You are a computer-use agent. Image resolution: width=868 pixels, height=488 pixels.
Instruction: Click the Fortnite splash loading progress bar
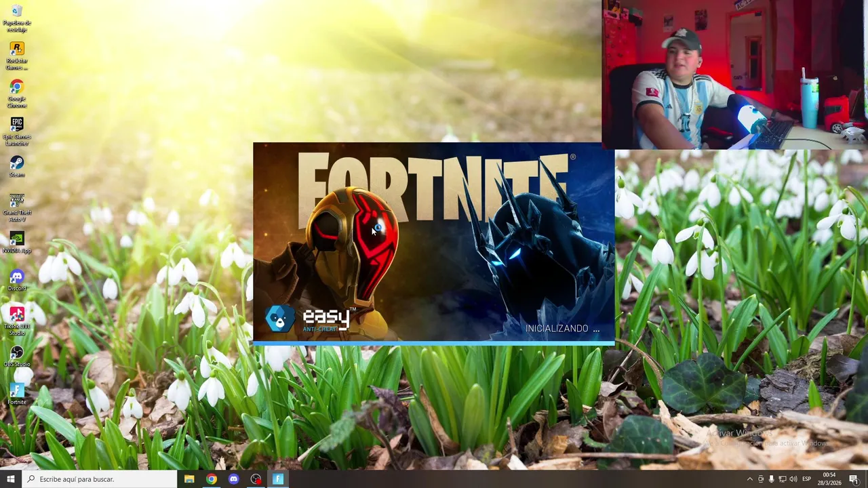[433, 344]
